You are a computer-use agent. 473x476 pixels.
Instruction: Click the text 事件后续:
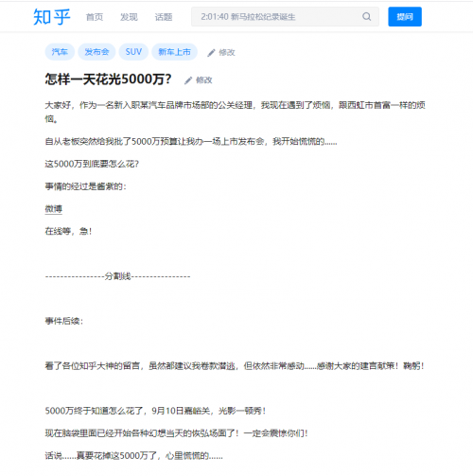tap(64, 321)
